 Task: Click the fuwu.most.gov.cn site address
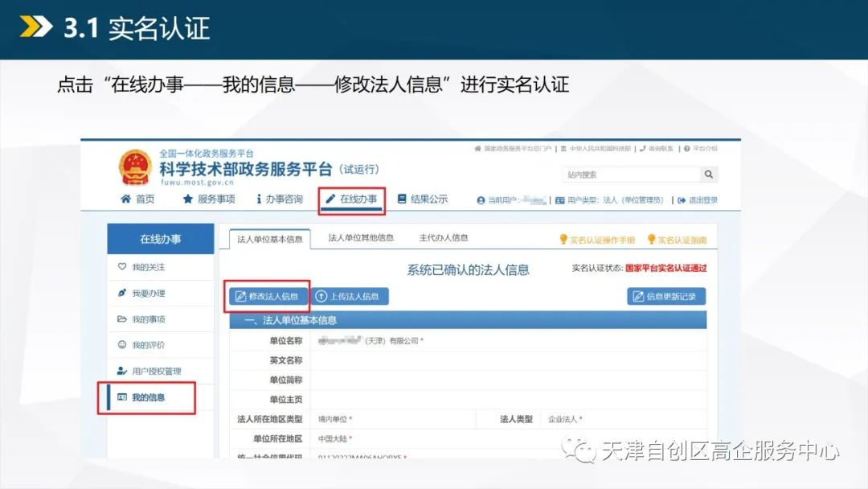point(197,183)
